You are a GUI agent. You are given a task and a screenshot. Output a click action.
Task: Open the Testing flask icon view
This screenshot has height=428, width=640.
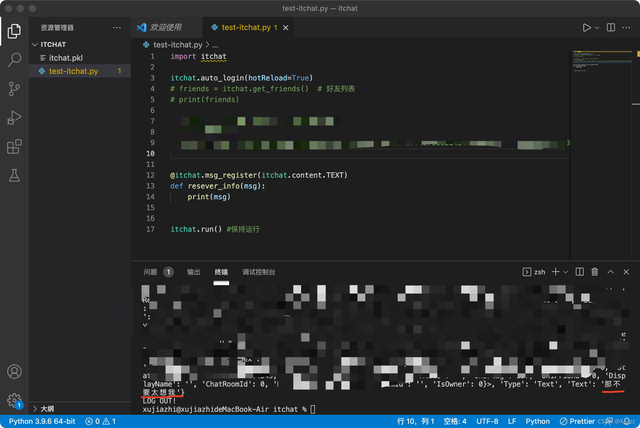point(14,176)
